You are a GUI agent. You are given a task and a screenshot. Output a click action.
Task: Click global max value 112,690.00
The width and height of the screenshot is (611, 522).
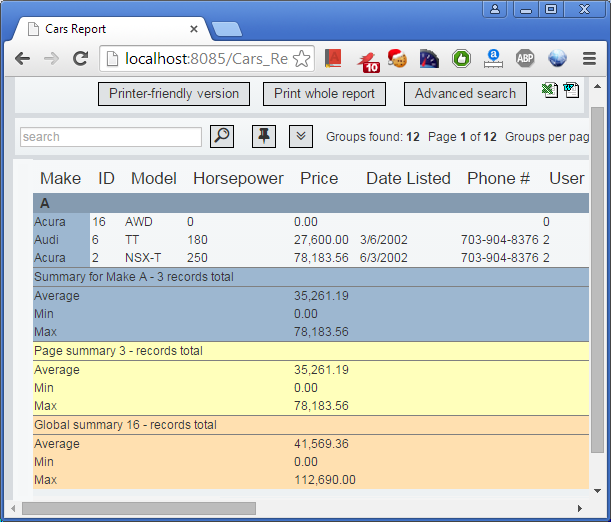pos(325,480)
